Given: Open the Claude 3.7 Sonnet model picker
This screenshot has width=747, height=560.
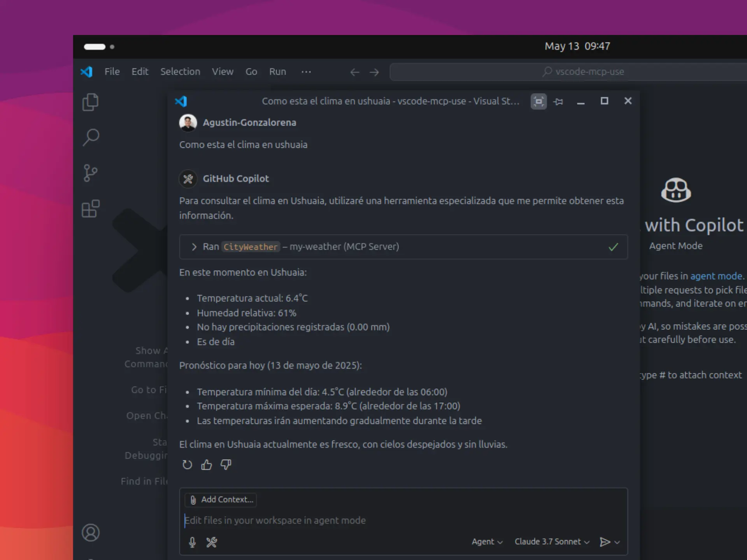Looking at the screenshot, I should [x=552, y=542].
